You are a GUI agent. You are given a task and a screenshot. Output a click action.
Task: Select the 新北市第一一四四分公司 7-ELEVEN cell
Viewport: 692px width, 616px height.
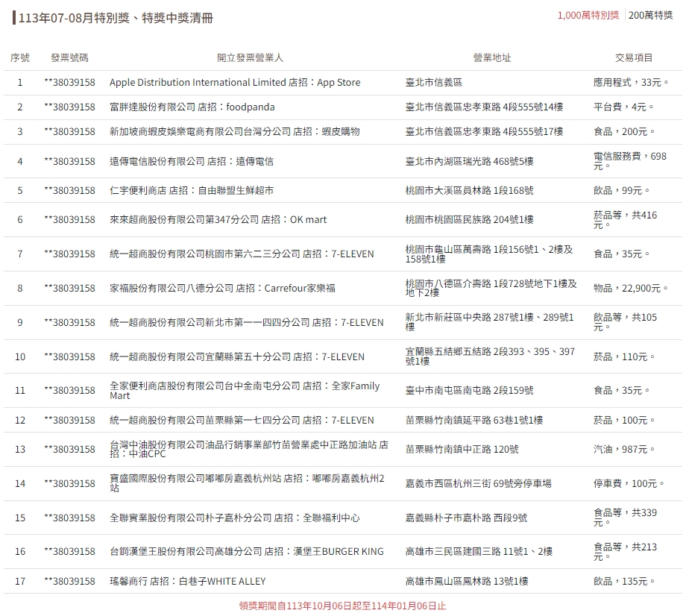(x=246, y=323)
